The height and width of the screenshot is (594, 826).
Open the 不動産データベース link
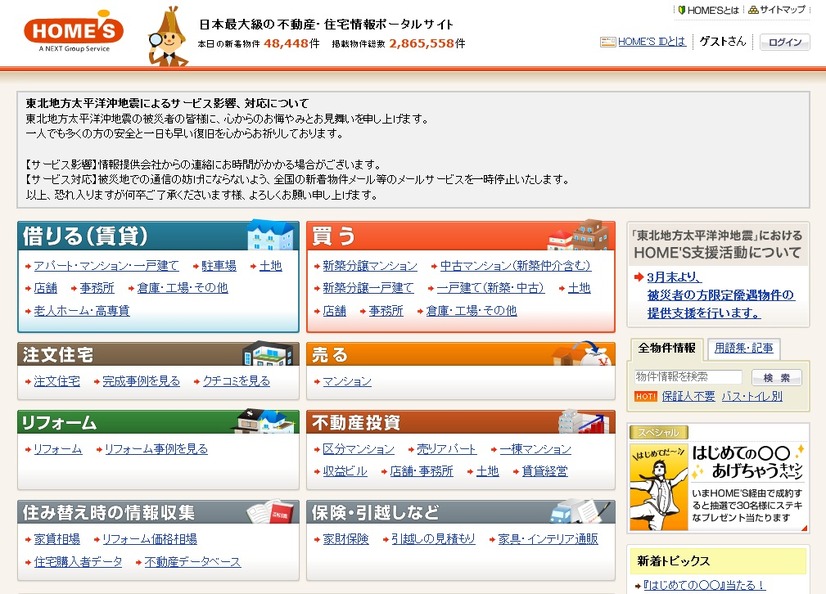(x=192, y=562)
